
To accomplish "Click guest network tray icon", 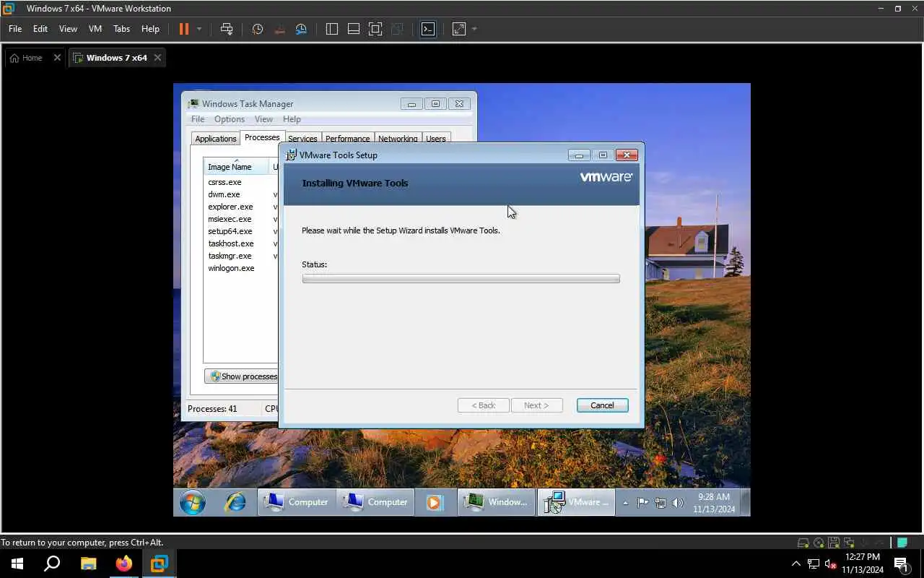I will coord(660,503).
